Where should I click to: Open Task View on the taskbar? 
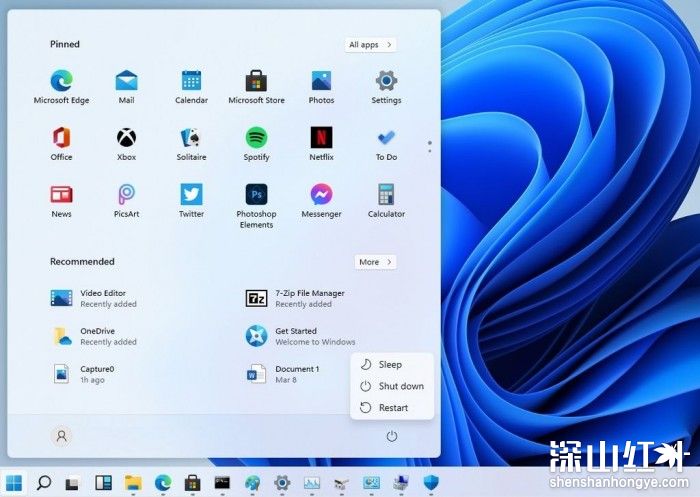click(x=72, y=483)
